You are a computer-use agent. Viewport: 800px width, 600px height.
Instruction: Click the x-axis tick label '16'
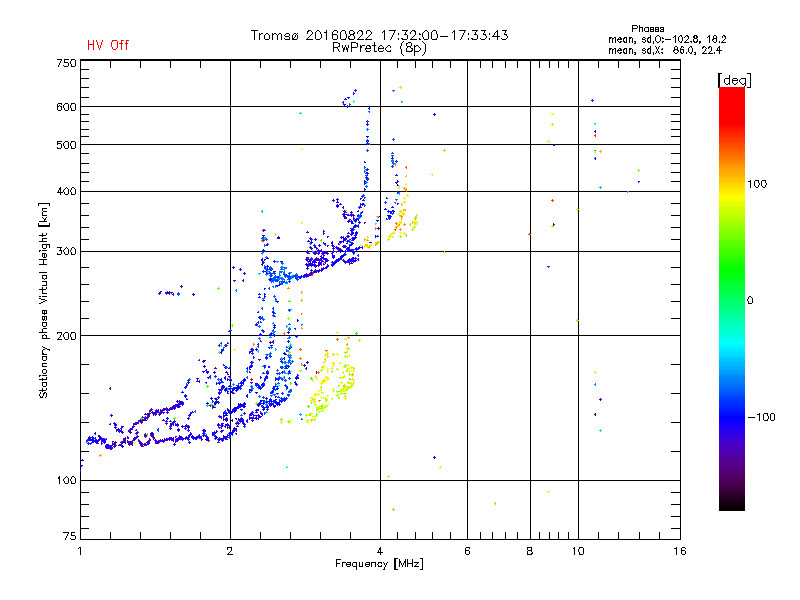680,551
